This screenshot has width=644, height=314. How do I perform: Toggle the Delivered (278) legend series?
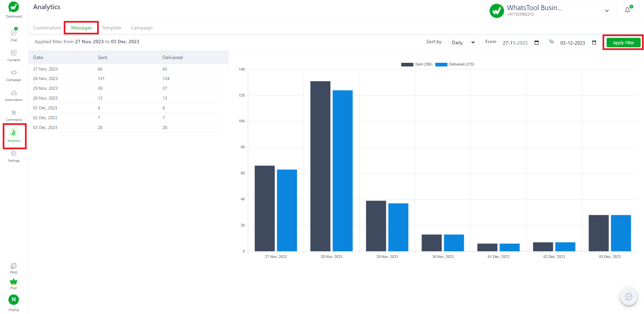(455, 64)
